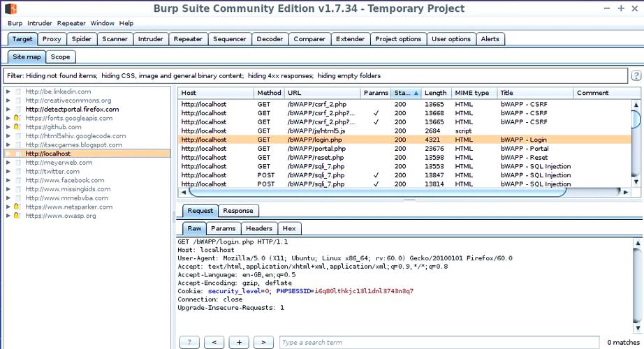Select the highlighted /bWAPP/login.php row
Viewport: 644px width, 349px height.
point(404,140)
